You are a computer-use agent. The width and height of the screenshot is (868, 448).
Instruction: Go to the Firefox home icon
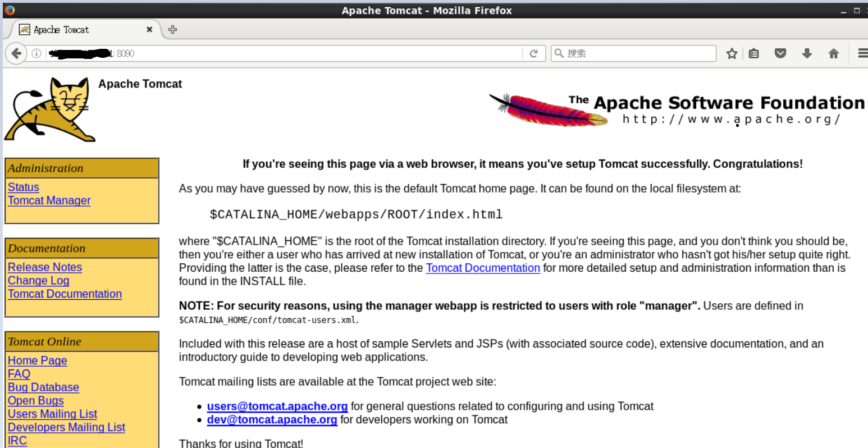click(x=834, y=53)
